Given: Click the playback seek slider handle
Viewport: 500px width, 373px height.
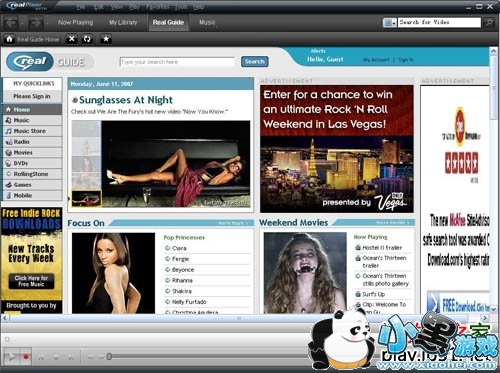Looking at the screenshot, I should (109, 356).
